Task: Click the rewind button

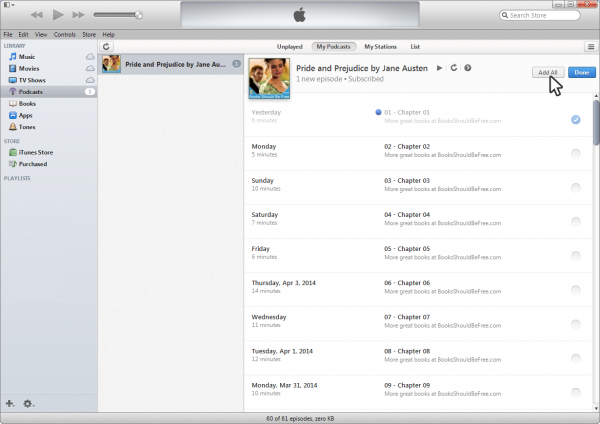Action: click(x=37, y=15)
